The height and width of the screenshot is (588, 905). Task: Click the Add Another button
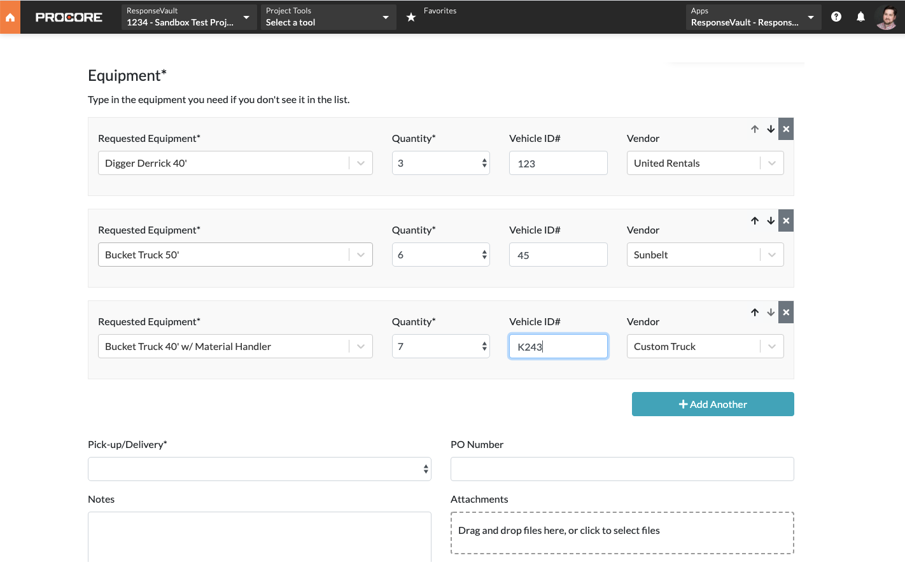pos(712,404)
